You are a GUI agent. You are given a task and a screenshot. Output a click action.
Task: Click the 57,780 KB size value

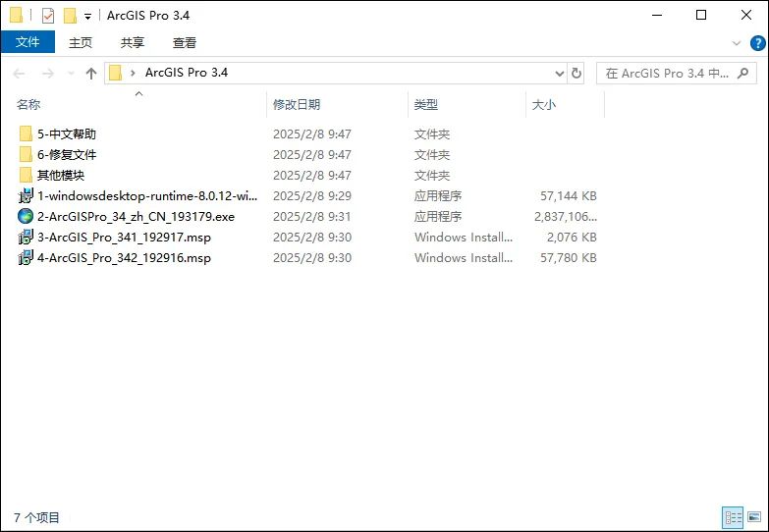click(x=569, y=257)
